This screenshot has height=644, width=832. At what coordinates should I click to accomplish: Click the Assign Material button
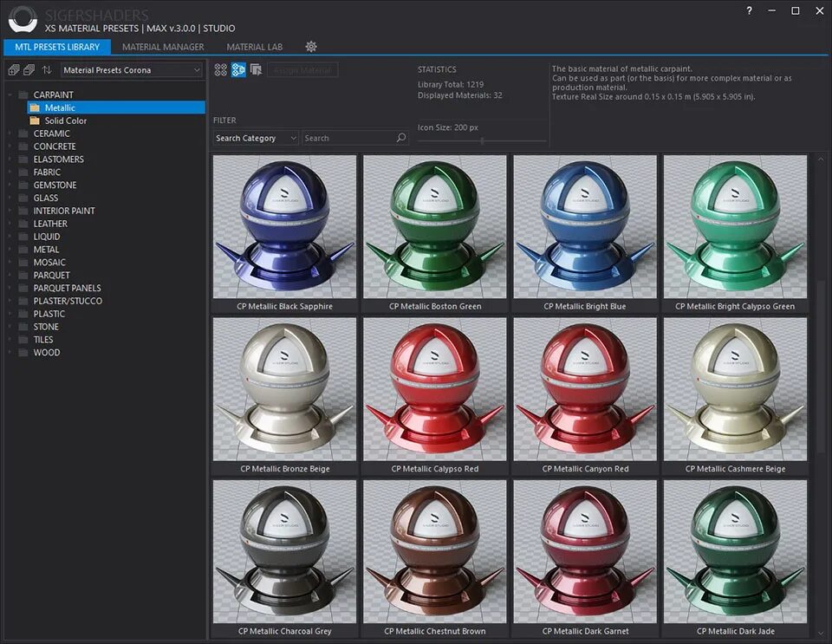coord(303,70)
